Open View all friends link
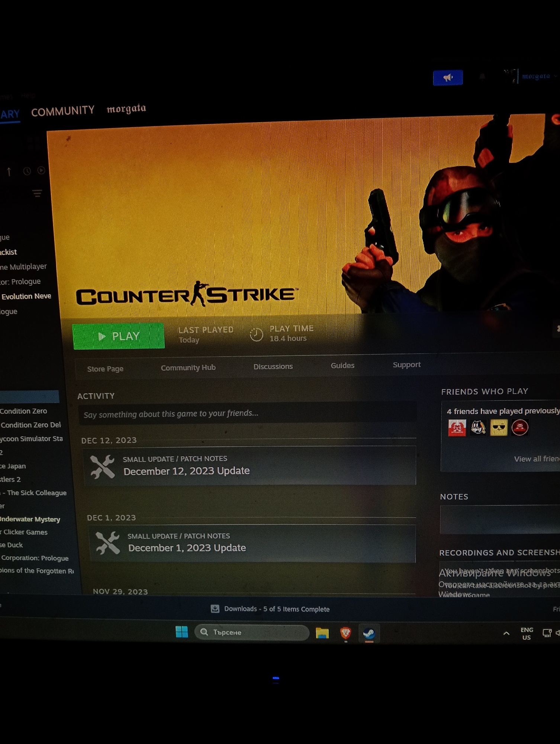The image size is (560, 744). pyautogui.click(x=537, y=459)
